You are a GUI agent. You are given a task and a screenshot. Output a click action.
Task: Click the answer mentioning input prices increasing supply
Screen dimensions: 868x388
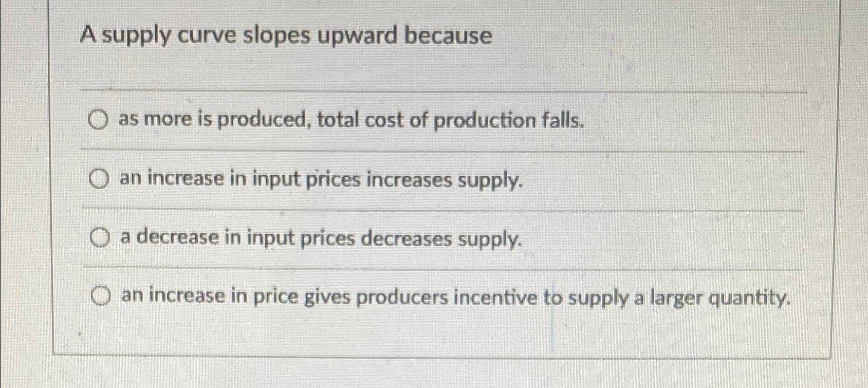[x=321, y=179]
